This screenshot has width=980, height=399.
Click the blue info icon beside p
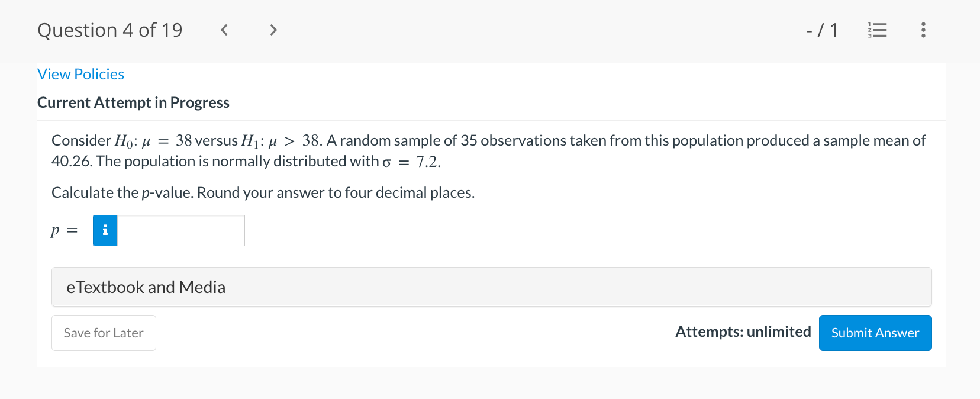[x=105, y=230]
